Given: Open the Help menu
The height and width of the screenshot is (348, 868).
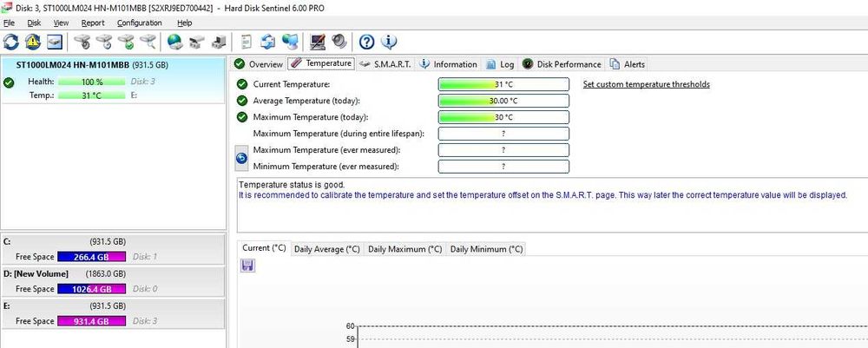Looking at the screenshot, I should pyautogui.click(x=184, y=23).
